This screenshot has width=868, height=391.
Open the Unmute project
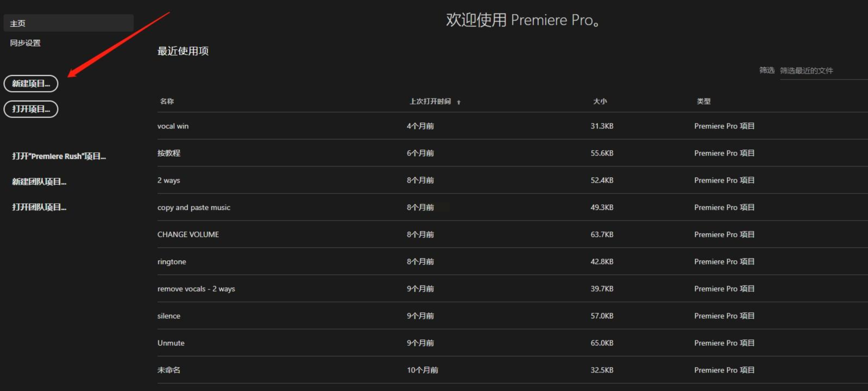pos(171,343)
